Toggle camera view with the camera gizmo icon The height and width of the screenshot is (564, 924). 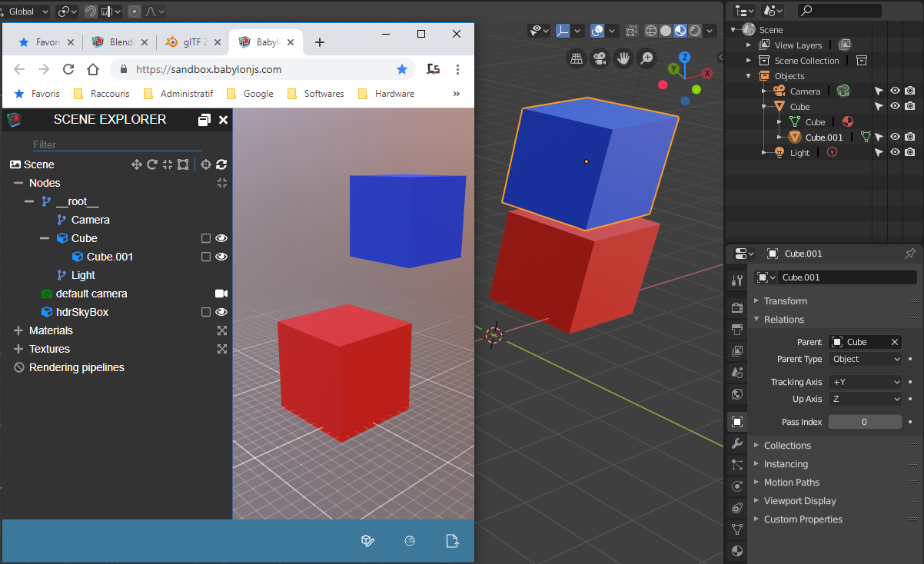(599, 58)
